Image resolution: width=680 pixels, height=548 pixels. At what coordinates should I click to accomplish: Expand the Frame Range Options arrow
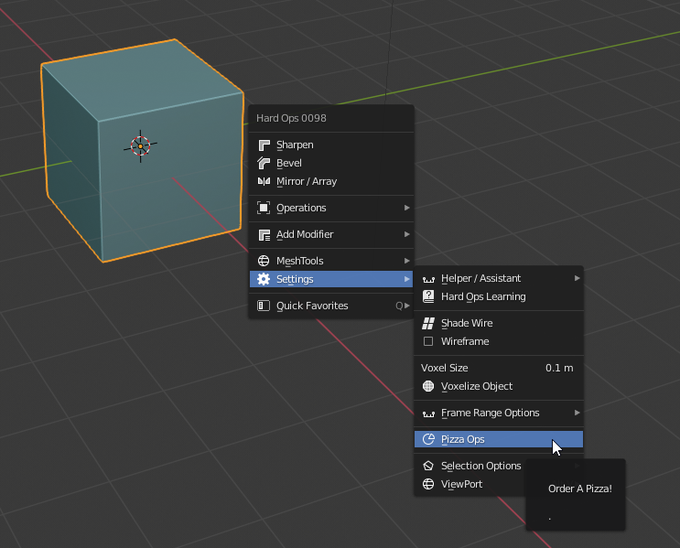pyautogui.click(x=577, y=412)
